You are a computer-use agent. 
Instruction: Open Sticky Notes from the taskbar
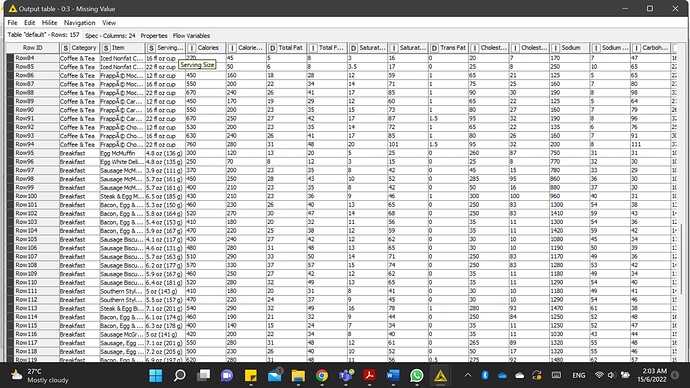251,375
